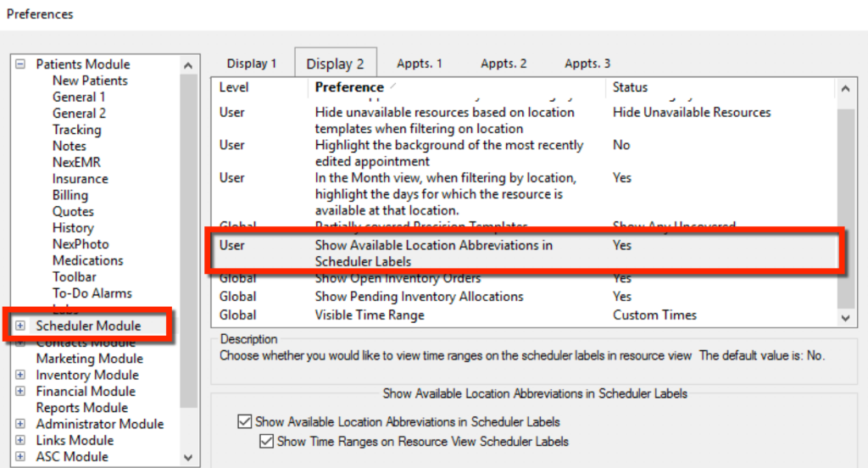Click the preference list scroll down arrow
This screenshot has width=868, height=468.
845,318
